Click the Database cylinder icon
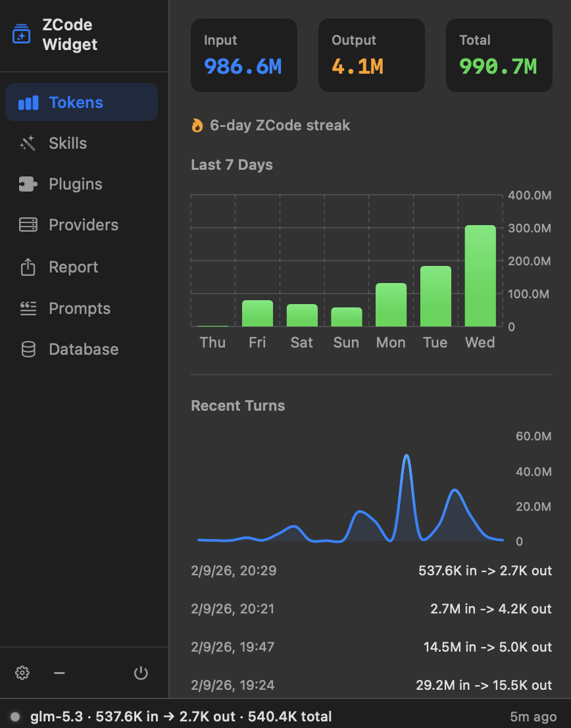This screenshot has width=571, height=728. [x=28, y=349]
